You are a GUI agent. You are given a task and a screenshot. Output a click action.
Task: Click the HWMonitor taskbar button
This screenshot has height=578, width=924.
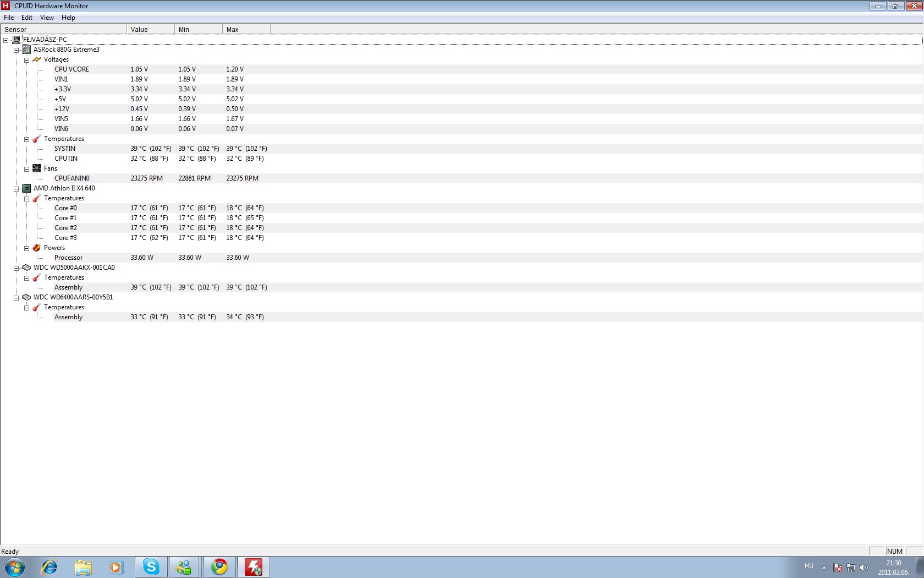pos(254,567)
